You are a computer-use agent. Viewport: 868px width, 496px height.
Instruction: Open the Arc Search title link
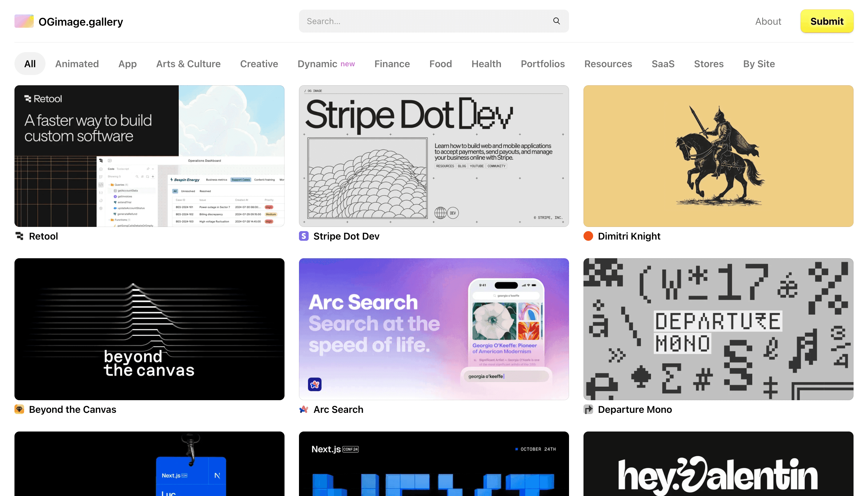pos(338,409)
